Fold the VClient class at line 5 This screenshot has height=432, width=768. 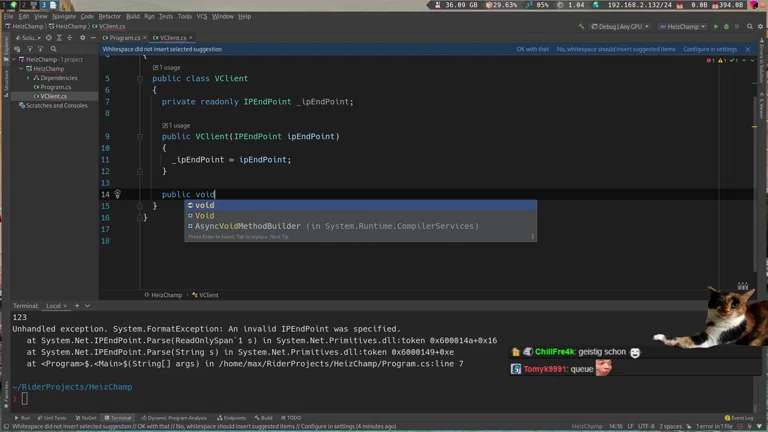coord(140,78)
